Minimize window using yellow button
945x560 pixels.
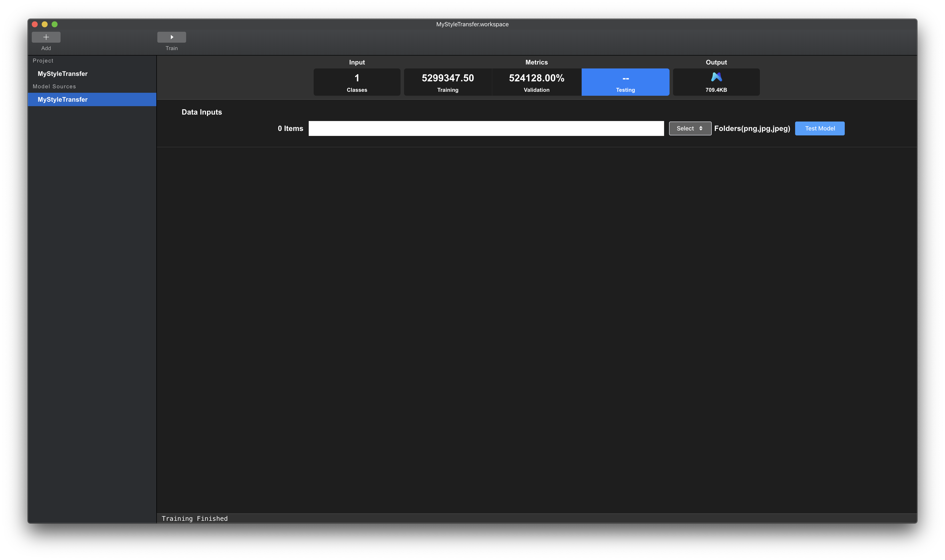(x=45, y=24)
